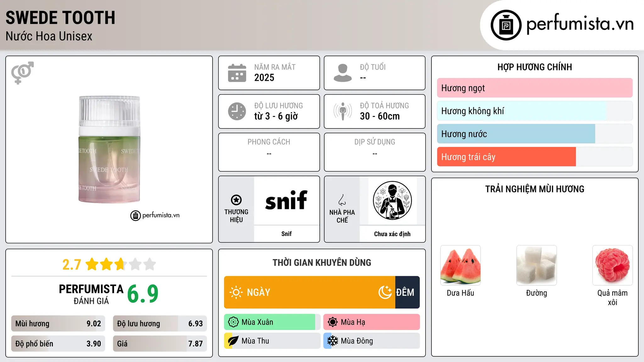Click the Độ phổ biến 3.90 score bar

pyautogui.click(x=58, y=344)
